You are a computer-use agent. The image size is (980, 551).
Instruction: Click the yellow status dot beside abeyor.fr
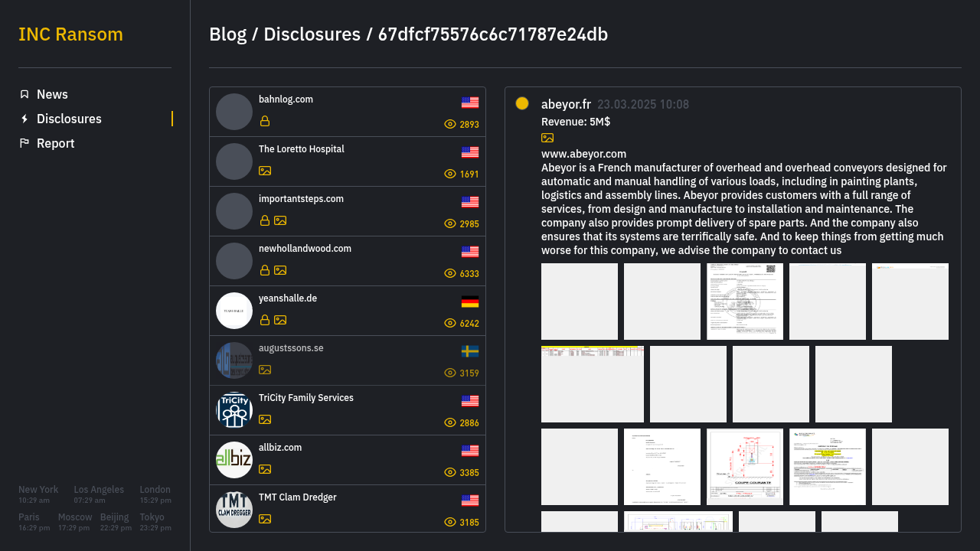pos(522,103)
